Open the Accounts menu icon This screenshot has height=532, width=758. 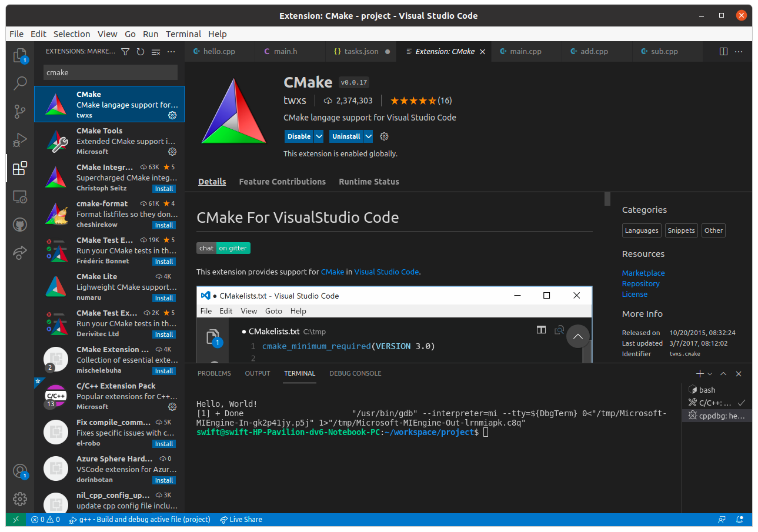point(20,471)
